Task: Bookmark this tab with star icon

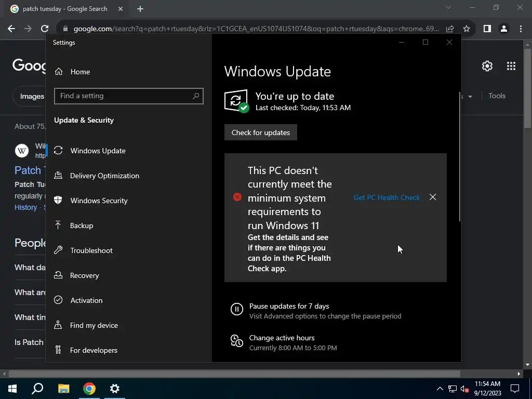Action: pyautogui.click(x=467, y=29)
